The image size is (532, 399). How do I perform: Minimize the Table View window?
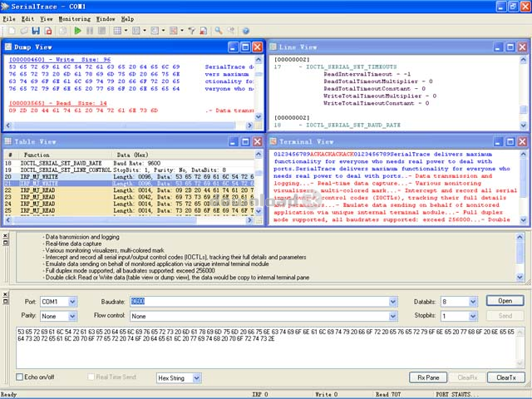click(x=233, y=141)
